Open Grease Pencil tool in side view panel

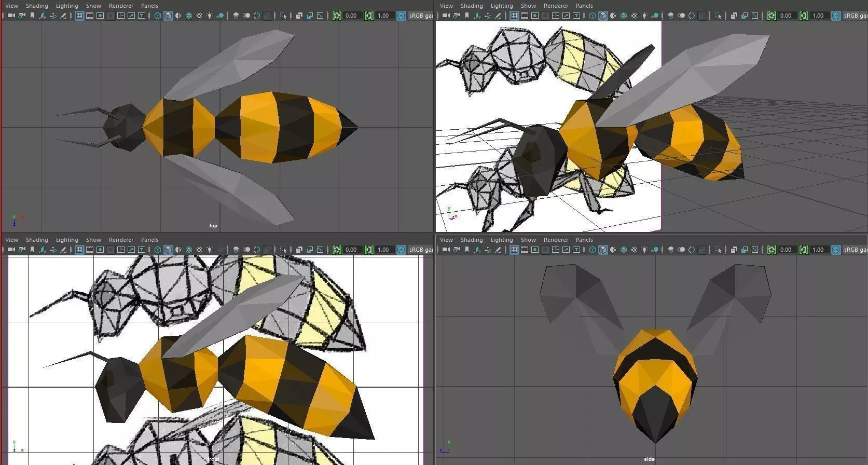click(498, 250)
